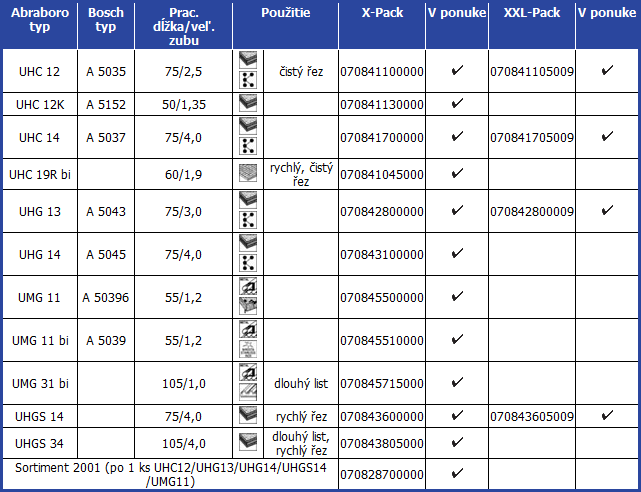Click X-Pack availability checkmark for UHC 12
The image size is (641, 492).
click(x=457, y=71)
